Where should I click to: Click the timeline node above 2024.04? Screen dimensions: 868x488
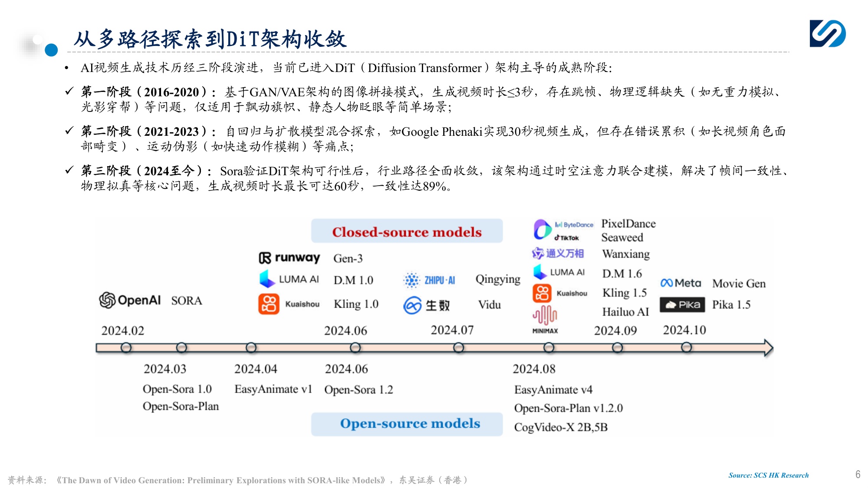(x=251, y=347)
